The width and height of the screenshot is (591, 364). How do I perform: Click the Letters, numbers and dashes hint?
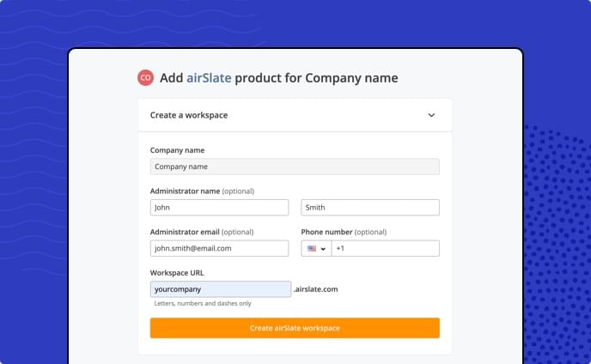203,303
